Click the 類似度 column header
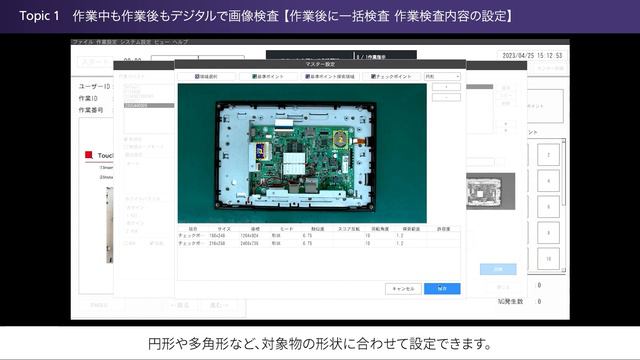The image size is (640, 360). 317,229
